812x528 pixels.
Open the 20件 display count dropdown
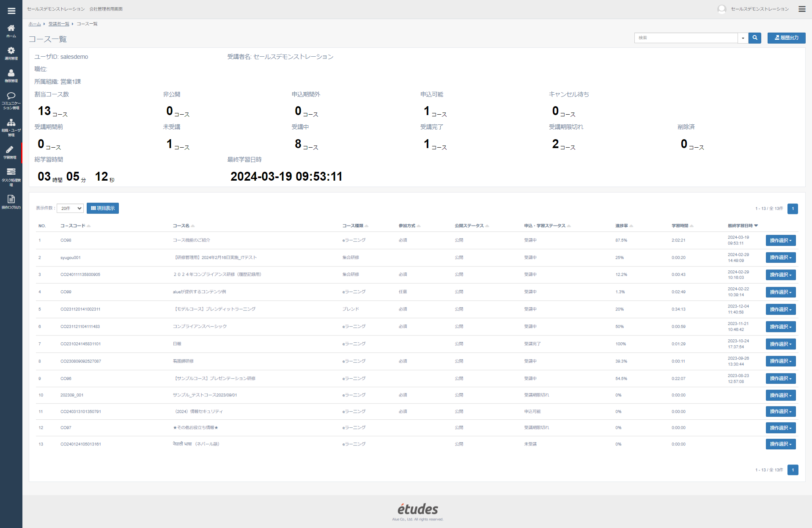70,208
